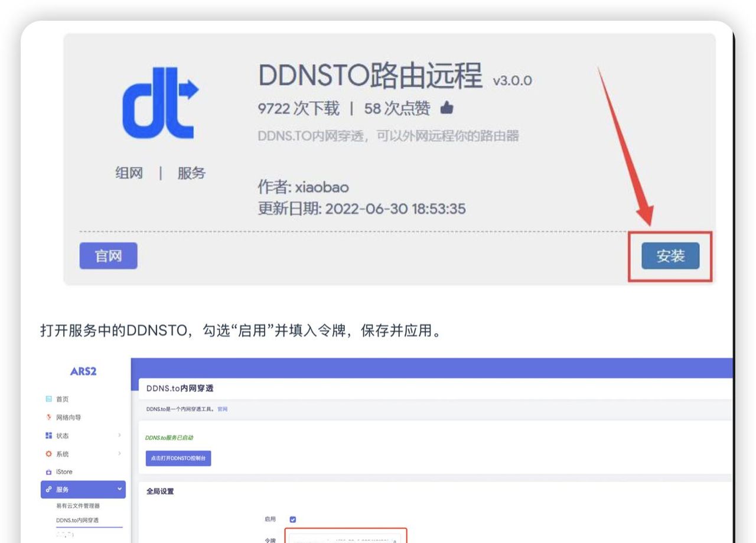
Task: Click the DDNSTO dt app logo
Action: (160, 103)
